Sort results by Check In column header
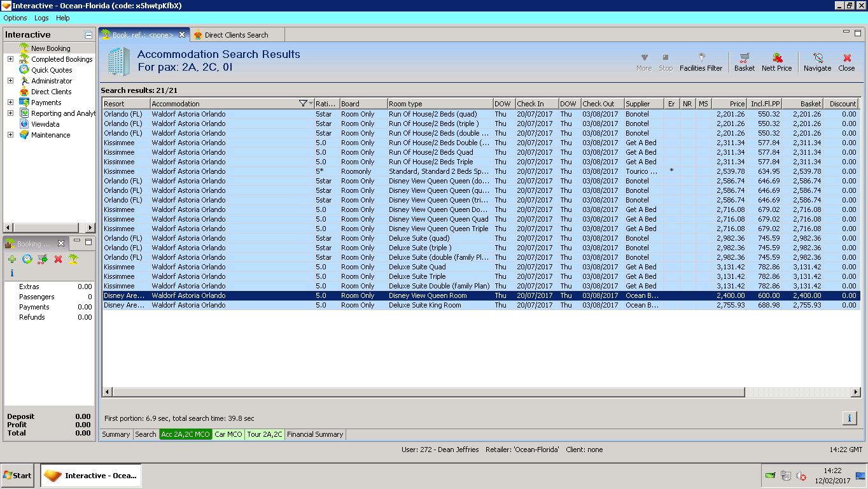Viewport: 868px width, 489px height. tap(536, 104)
